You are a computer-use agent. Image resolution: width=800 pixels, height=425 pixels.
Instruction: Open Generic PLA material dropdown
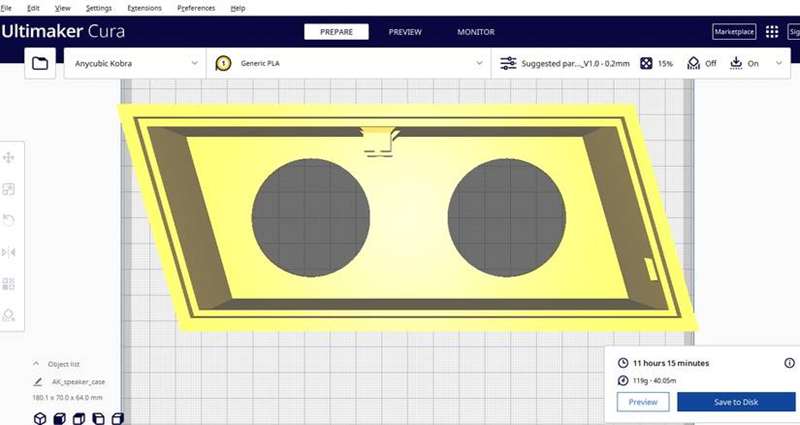tap(348, 63)
